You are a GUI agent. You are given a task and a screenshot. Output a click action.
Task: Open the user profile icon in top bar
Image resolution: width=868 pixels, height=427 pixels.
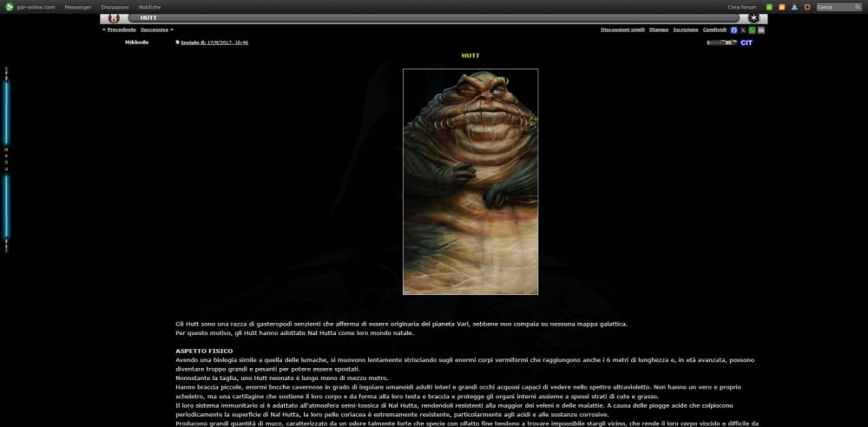pos(794,7)
